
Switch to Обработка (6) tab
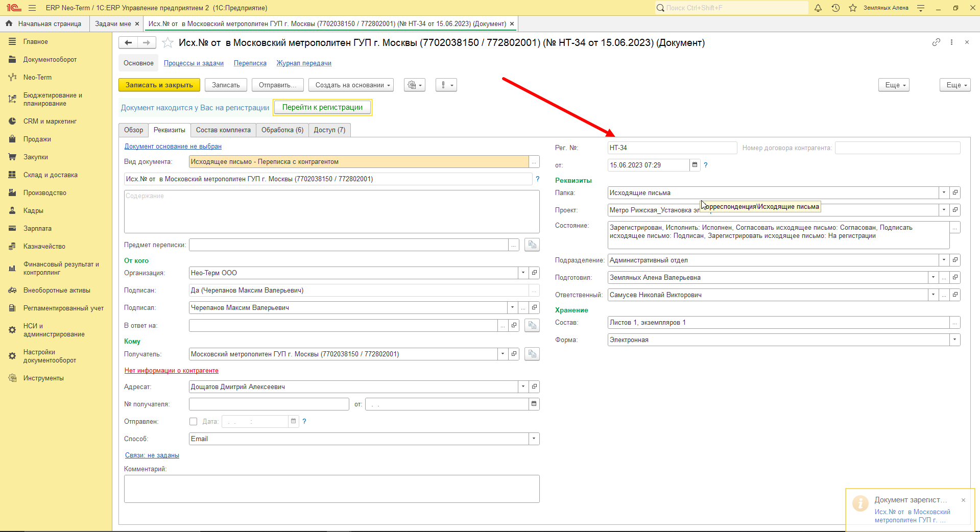pyautogui.click(x=282, y=130)
